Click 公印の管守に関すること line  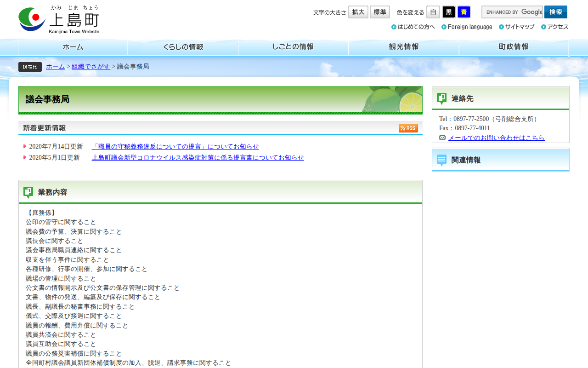pos(61,222)
